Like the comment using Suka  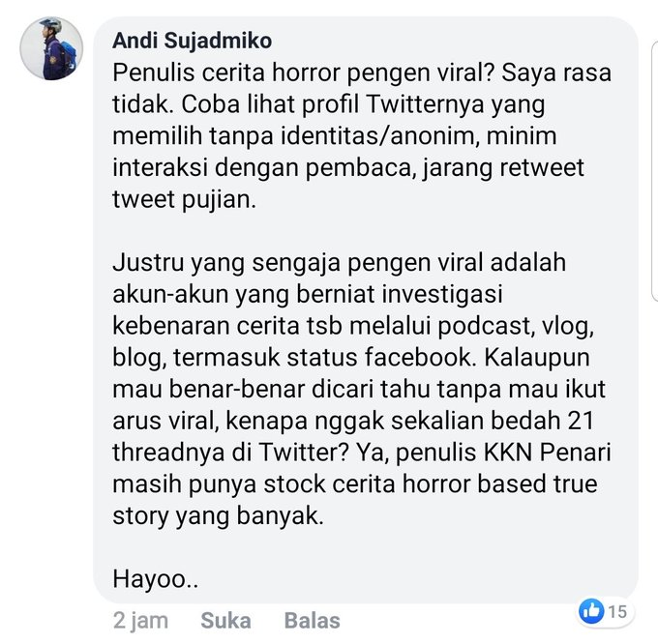[x=225, y=621]
